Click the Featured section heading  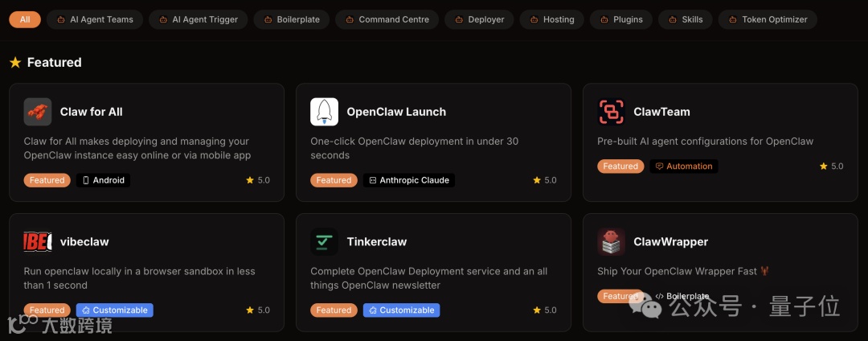[55, 63]
